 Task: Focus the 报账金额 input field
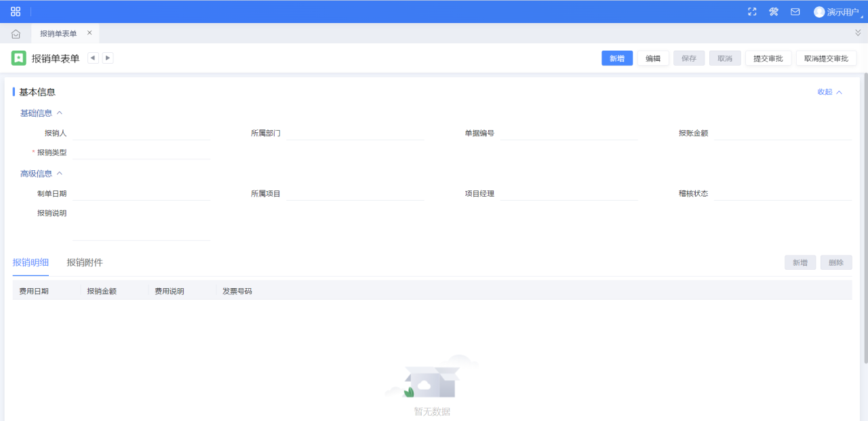click(783, 133)
